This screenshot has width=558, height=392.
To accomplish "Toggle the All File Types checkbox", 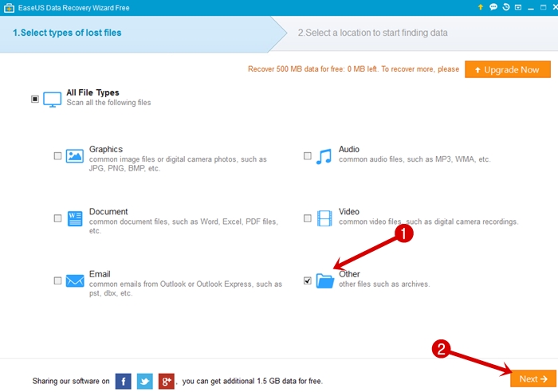I will click(x=35, y=99).
